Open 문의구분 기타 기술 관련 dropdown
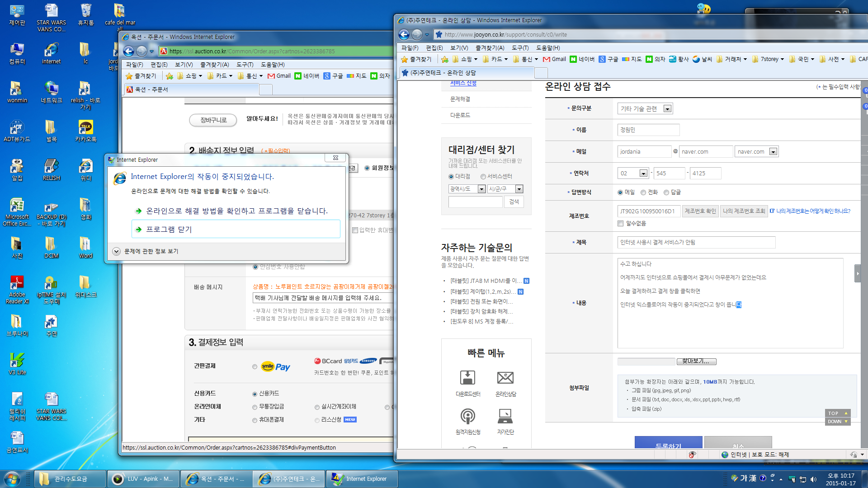 pyautogui.click(x=645, y=108)
